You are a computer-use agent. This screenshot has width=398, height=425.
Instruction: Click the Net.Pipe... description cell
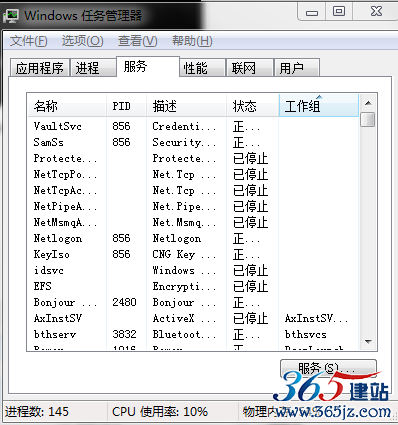pos(184,206)
